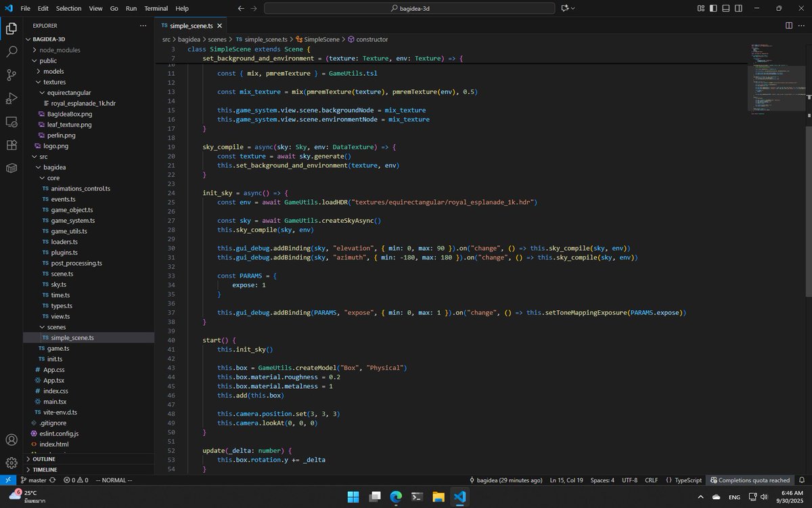
Task: Open game_system.ts in the explorer
Action: click(72, 220)
